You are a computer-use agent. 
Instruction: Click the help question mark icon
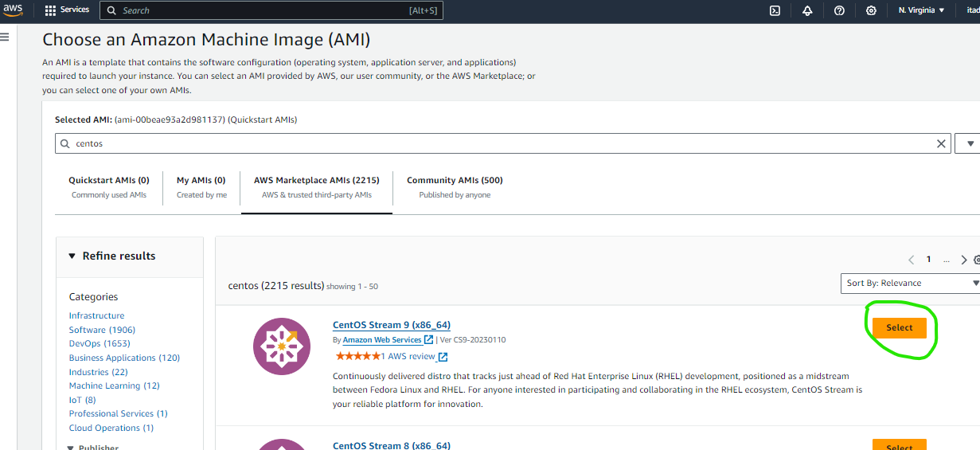[x=839, y=10]
